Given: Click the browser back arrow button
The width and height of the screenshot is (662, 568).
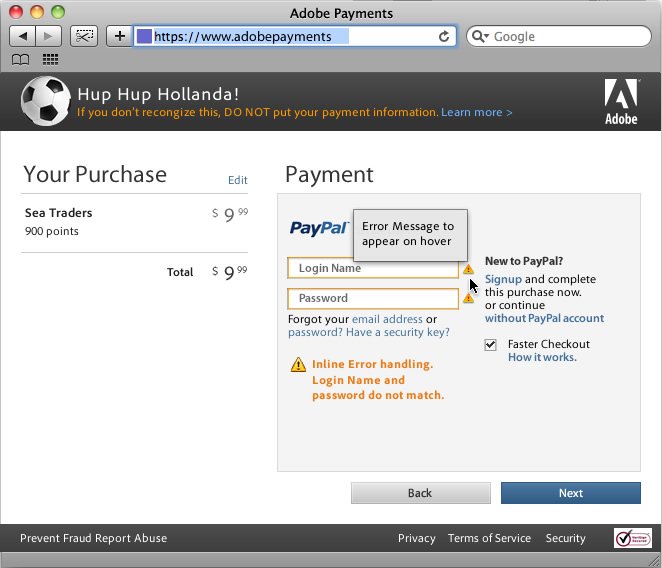Looking at the screenshot, I should tap(23, 36).
